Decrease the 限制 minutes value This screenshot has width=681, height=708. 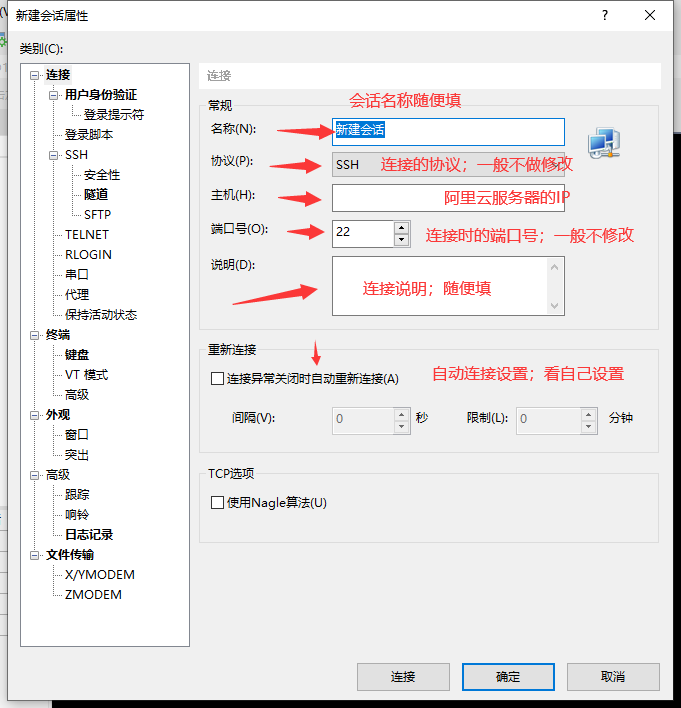[x=588, y=427]
